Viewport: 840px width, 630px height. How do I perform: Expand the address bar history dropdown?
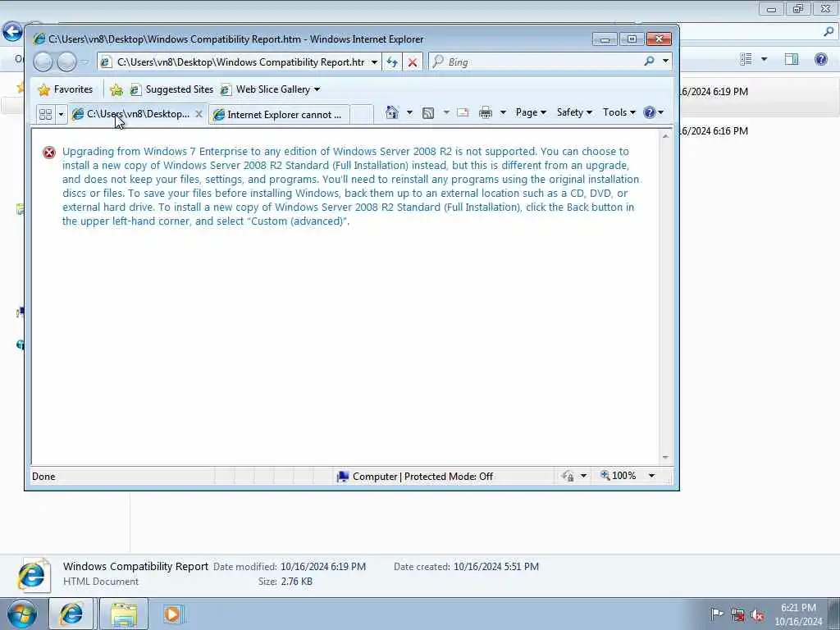coord(374,62)
